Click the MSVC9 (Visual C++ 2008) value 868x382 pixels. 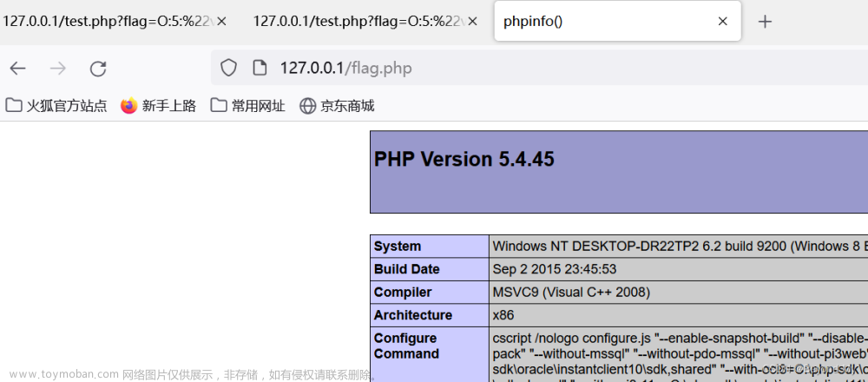pyautogui.click(x=571, y=293)
